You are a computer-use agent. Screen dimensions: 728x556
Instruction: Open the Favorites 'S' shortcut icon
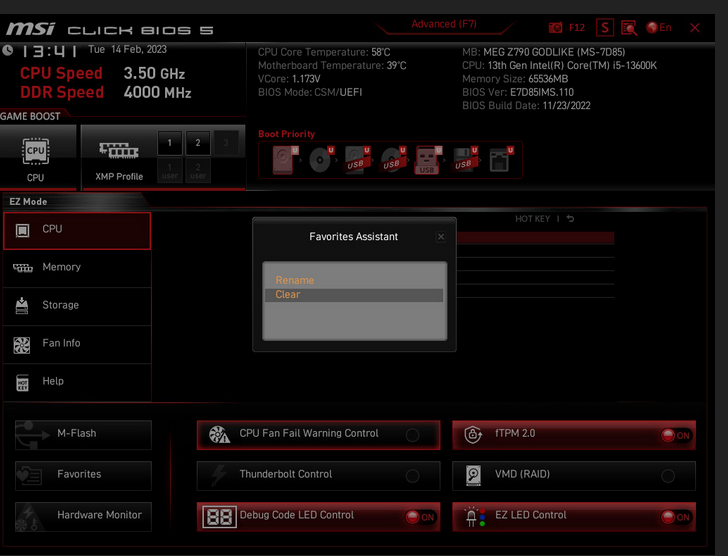click(x=605, y=27)
